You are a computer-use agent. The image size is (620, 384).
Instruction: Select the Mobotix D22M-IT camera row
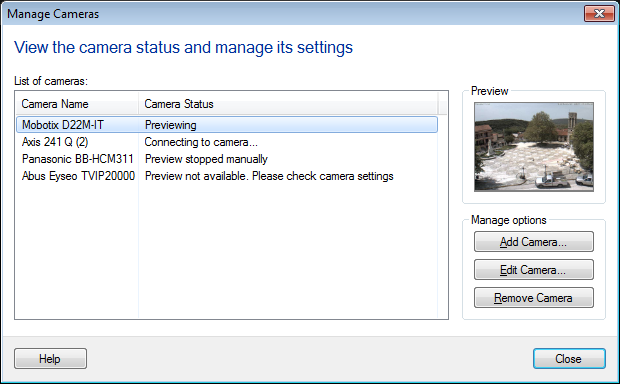click(227, 125)
